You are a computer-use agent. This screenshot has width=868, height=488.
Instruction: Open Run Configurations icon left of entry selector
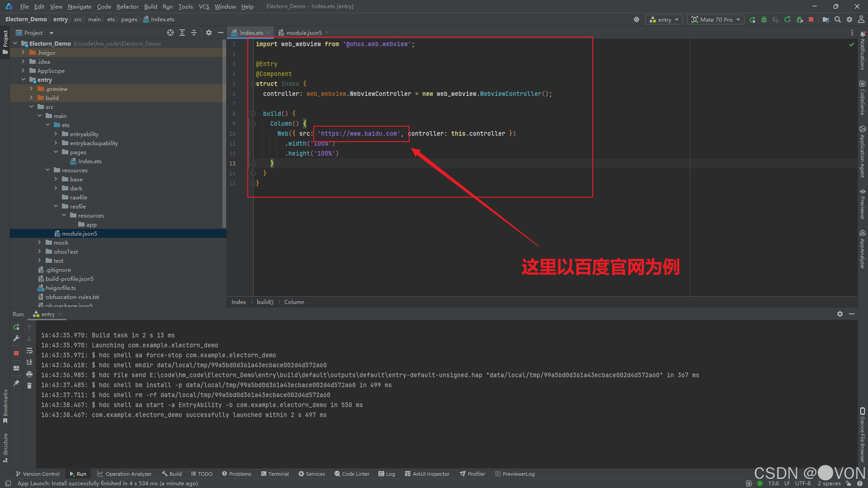(x=637, y=19)
